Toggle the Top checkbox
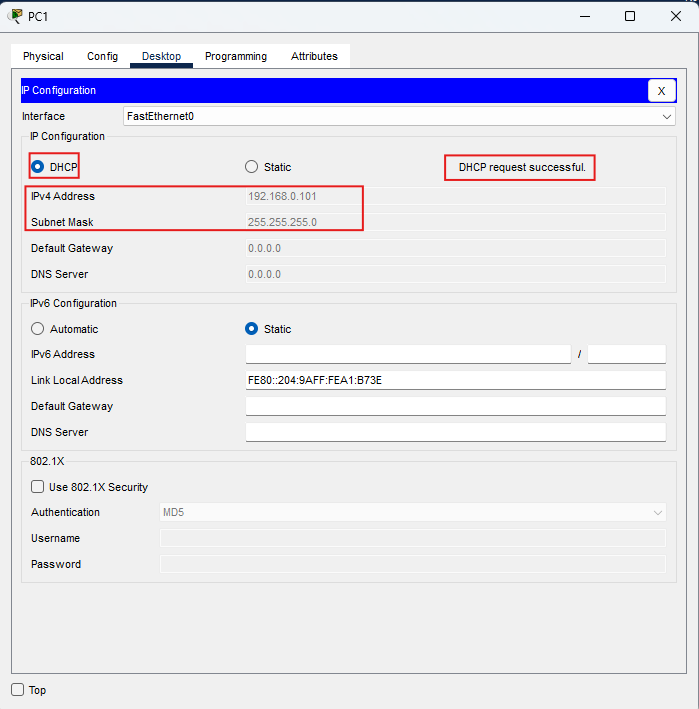699x709 pixels. [x=18, y=690]
